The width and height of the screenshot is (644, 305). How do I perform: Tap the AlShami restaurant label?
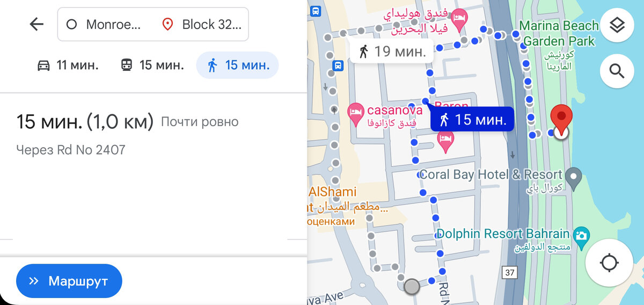point(333,192)
